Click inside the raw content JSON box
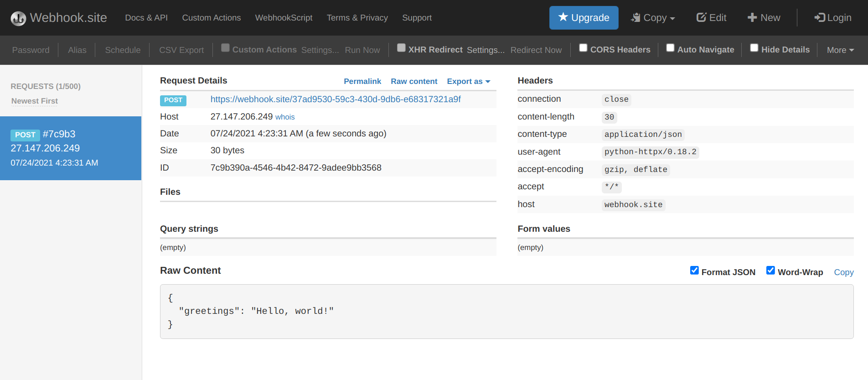This screenshot has width=868, height=380. (x=506, y=312)
